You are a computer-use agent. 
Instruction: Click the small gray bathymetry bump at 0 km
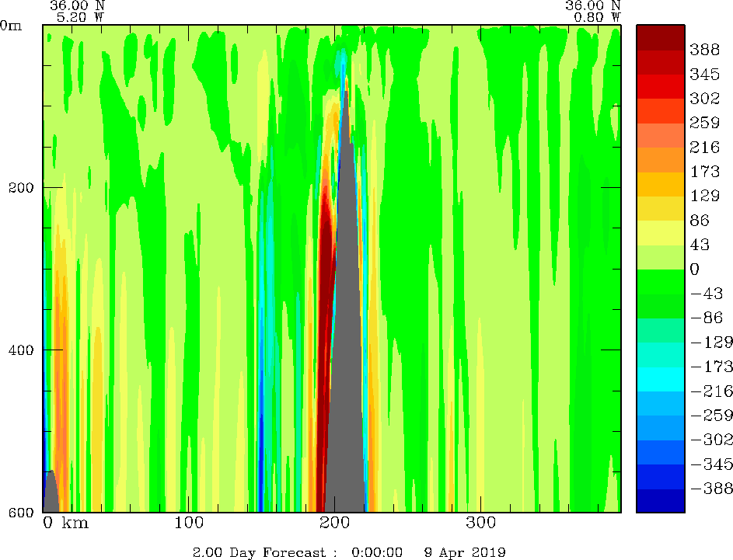click(x=51, y=494)
